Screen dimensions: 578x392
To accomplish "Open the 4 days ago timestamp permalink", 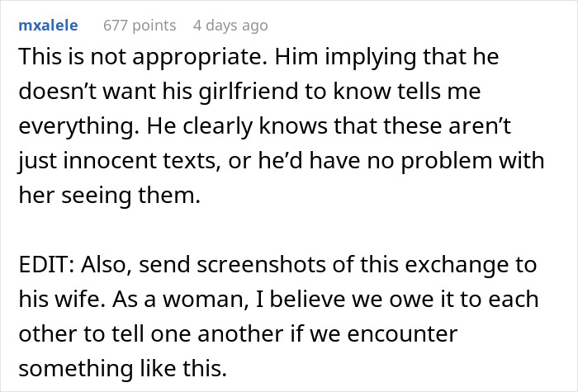I will (230, 26).
